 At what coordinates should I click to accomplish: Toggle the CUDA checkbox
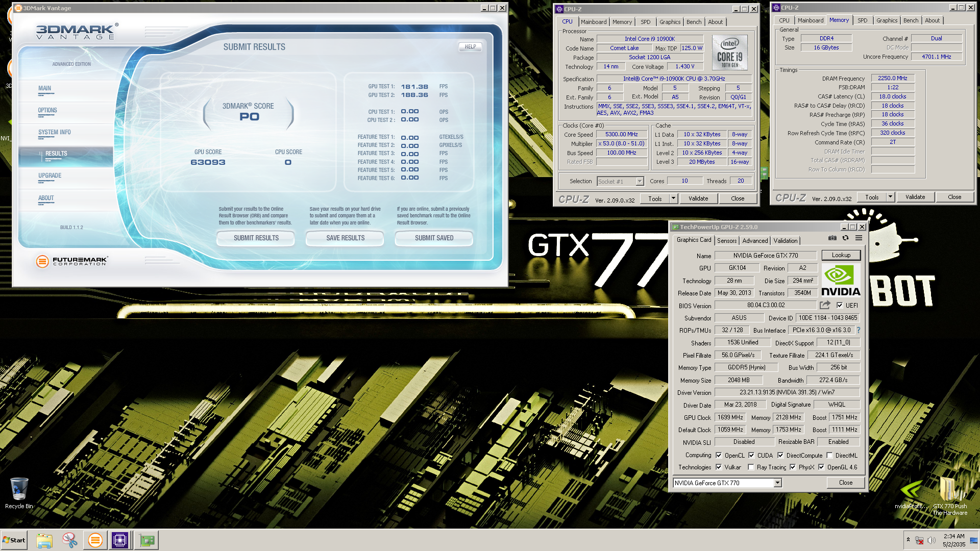pos(751,455)
